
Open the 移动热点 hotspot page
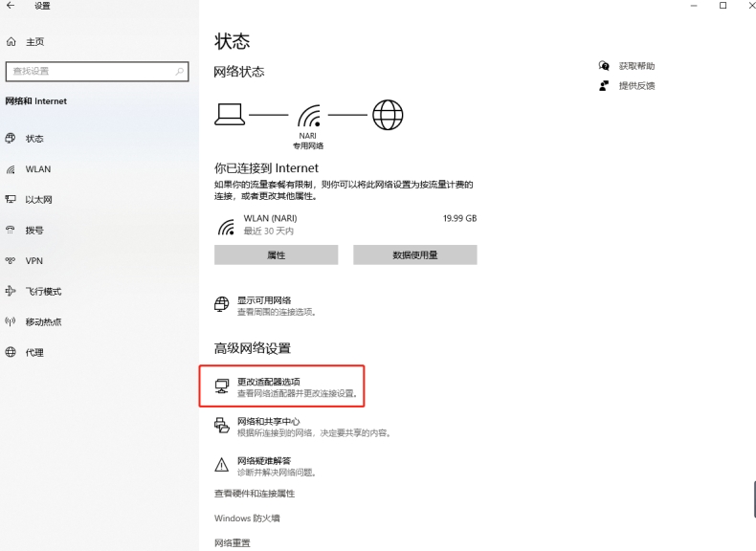(43, 322)
